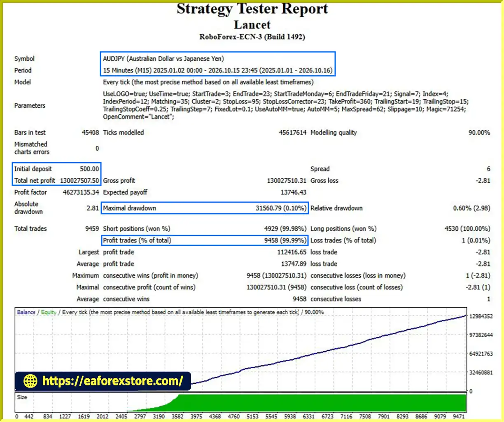The height and width of the screenshot is (422, 504).
Task: Click the "Ticks modelled" label
Action: [124, 133]
